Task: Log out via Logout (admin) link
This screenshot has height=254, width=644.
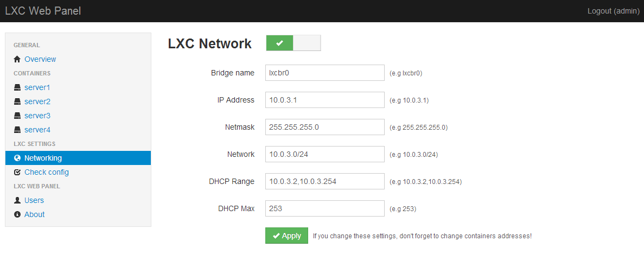Action: 613,11
